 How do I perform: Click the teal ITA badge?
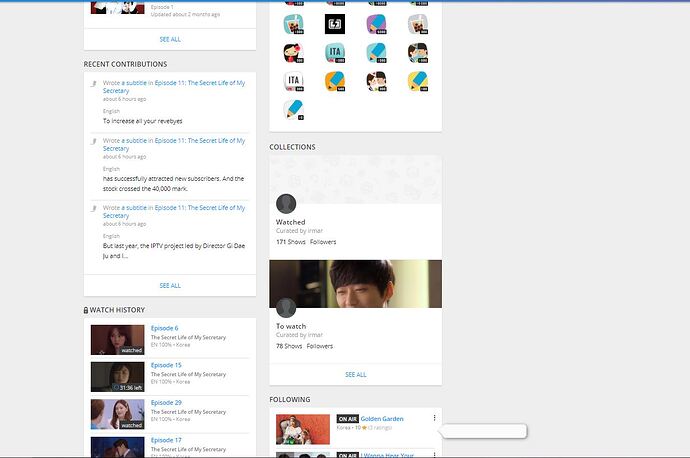click(334, 52)
